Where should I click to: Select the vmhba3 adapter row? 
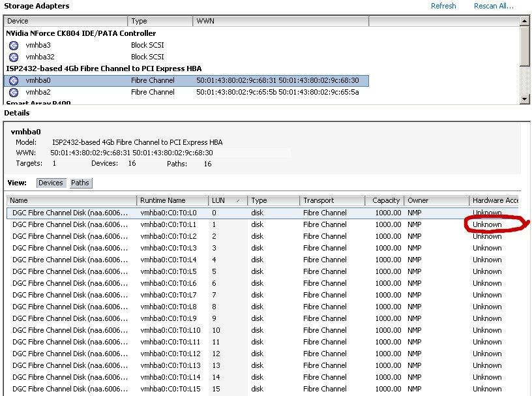tap(186, 45)
